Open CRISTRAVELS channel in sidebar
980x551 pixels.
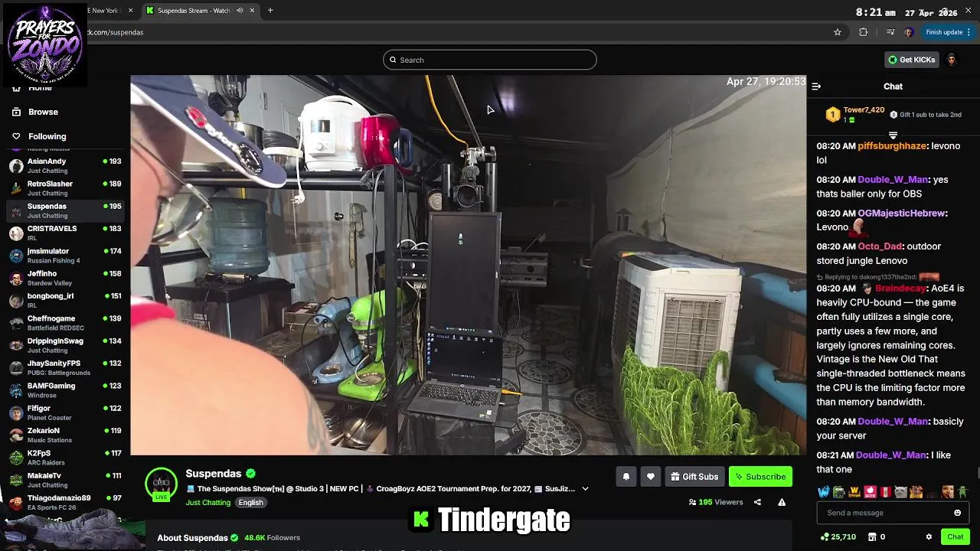(x=65, y=233)
